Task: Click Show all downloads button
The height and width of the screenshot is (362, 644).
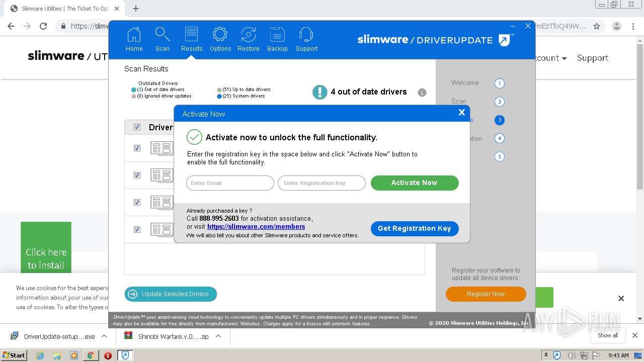Action: point(608,335)
